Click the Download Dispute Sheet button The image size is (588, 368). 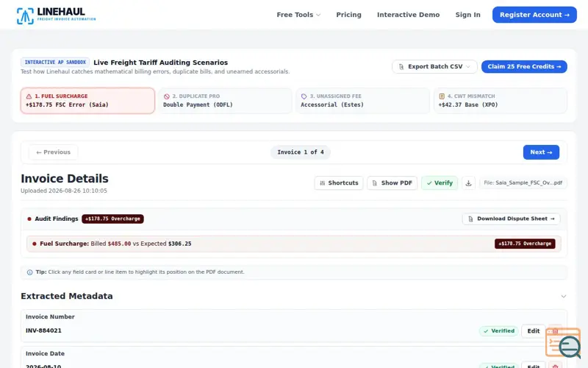[511, 219]
